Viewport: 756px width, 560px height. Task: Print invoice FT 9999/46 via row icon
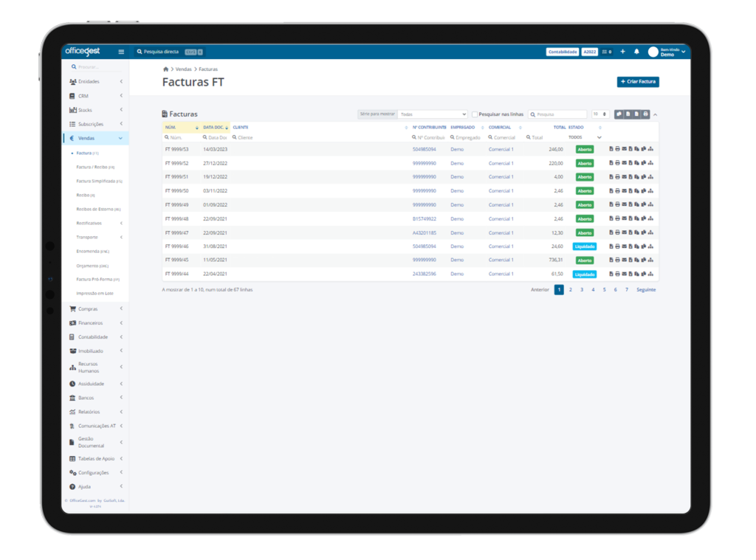[x=617, y=246]
